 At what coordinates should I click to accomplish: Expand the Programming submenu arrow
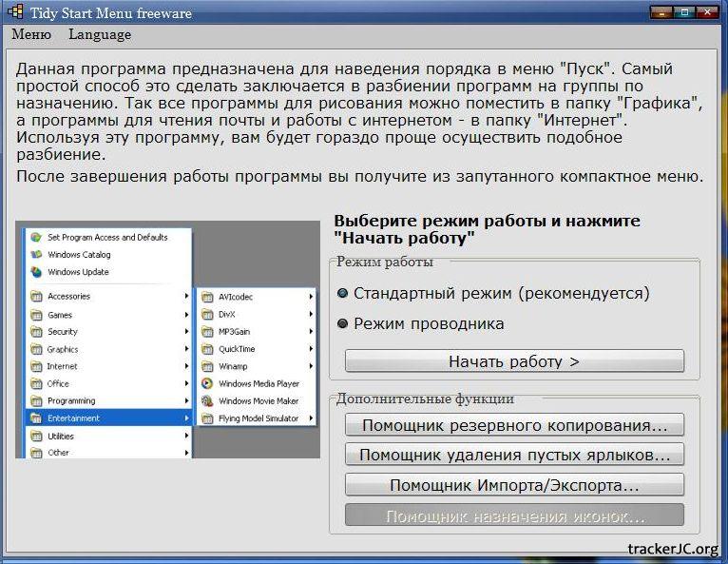[x=186, y=401]
